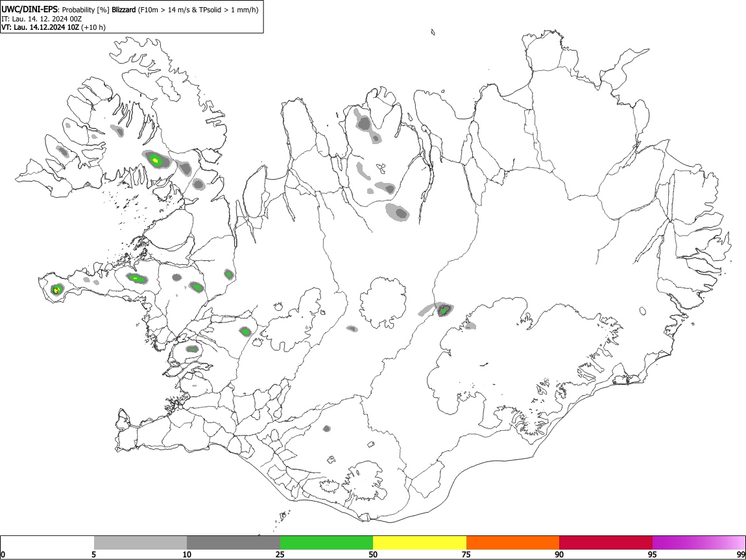Click the orange 75-90% legend swatch
This screenshot has width=746, height=560.
[x=512, y=542]
